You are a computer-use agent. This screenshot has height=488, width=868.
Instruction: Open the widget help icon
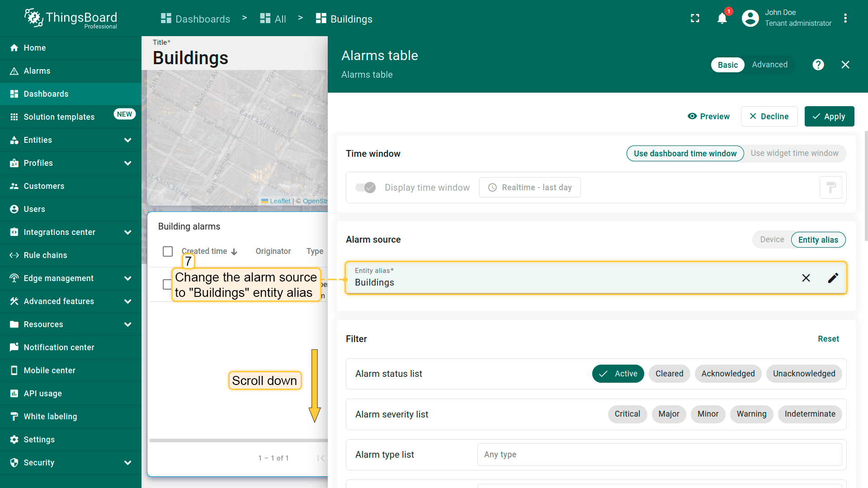[818, 65]
